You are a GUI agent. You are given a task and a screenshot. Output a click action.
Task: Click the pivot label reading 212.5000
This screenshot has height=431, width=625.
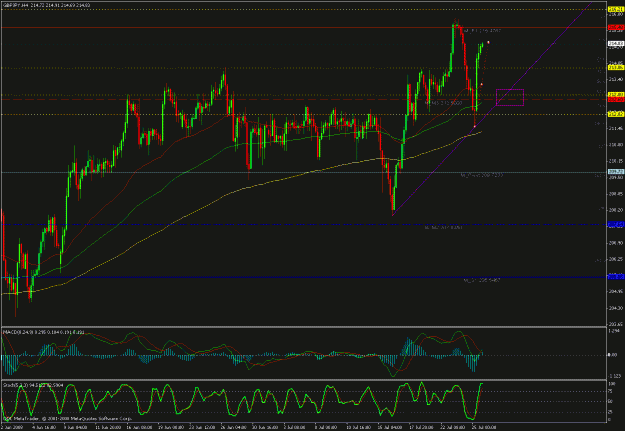point(443,103)
